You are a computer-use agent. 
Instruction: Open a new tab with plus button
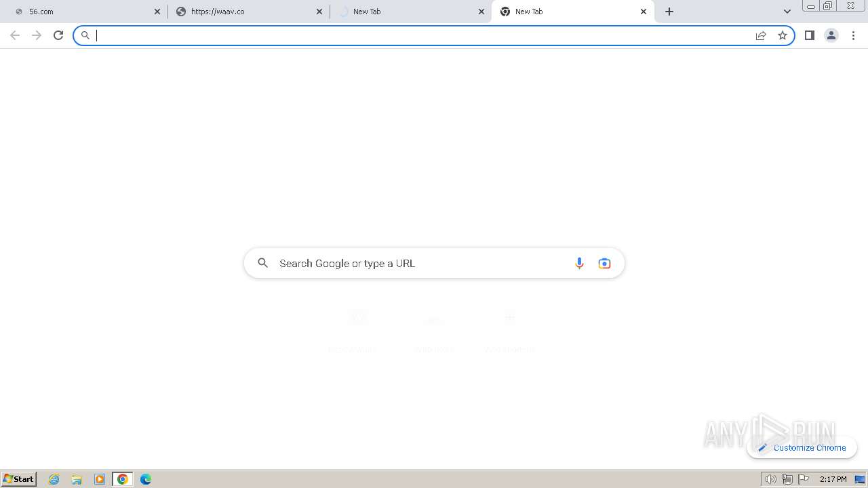point(669,12)
